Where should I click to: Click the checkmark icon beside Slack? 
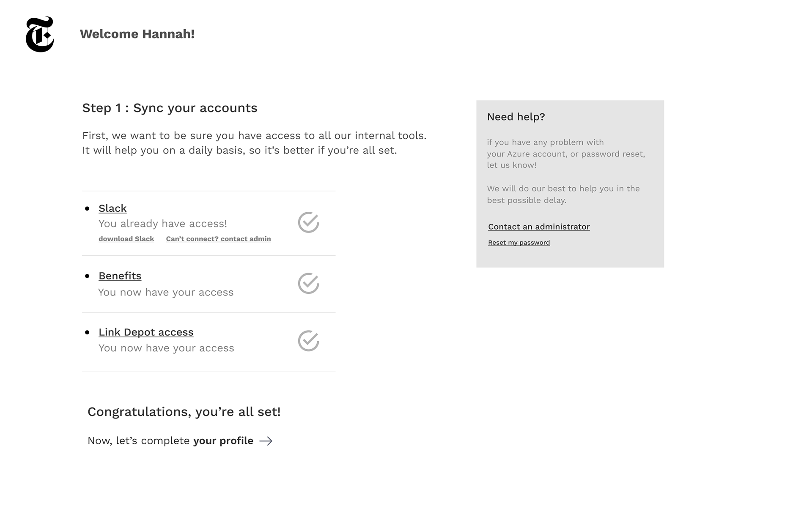308,222
